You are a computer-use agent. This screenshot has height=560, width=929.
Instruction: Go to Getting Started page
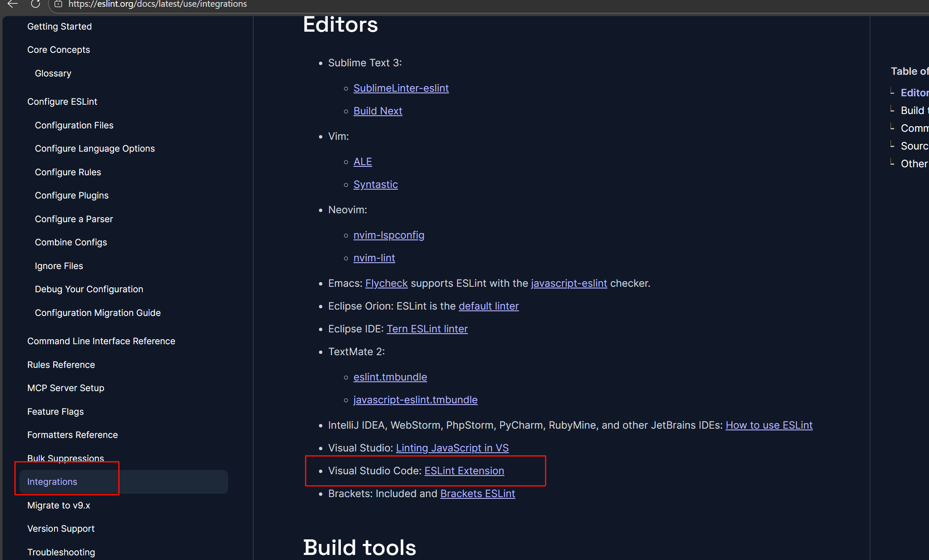coord(59,26)
